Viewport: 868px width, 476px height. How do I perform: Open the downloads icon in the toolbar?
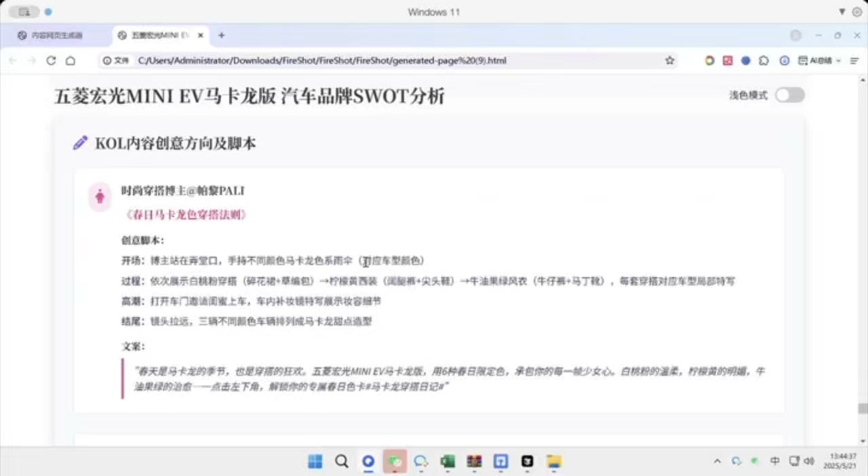click(x=785, y=60)
